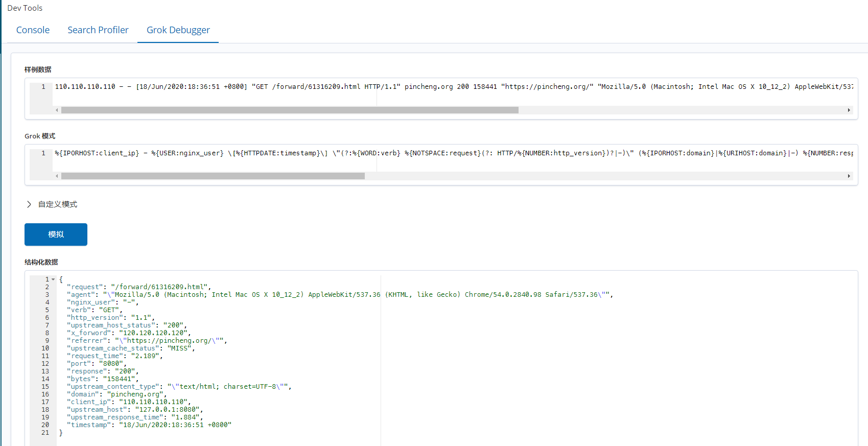
Task: Click the "upstream_host": "127.0.0.1:8080" line
Action: pos(135,410)
